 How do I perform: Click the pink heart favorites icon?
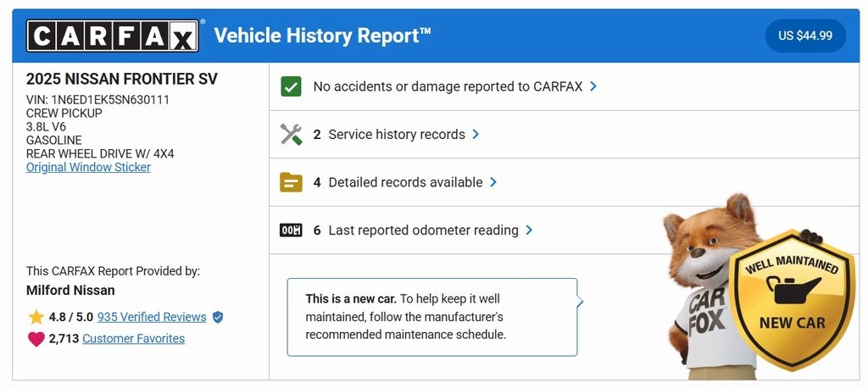[36, 339]
